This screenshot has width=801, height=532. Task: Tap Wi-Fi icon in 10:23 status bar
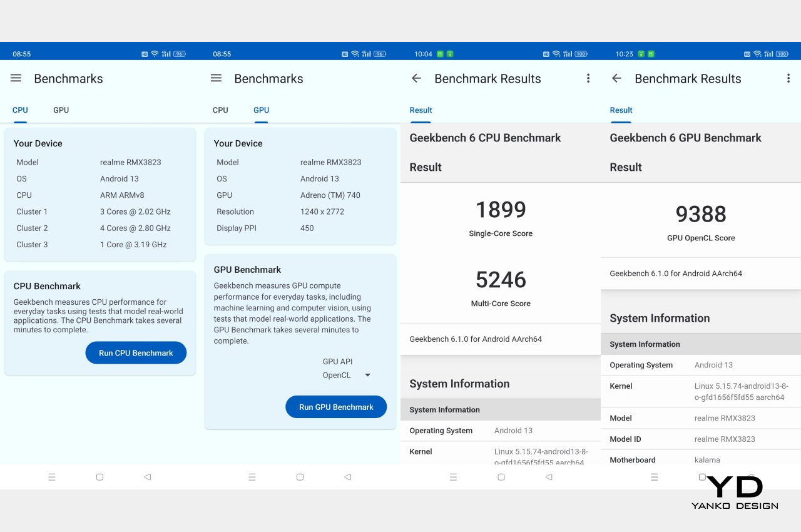click(x=757, y=54)
